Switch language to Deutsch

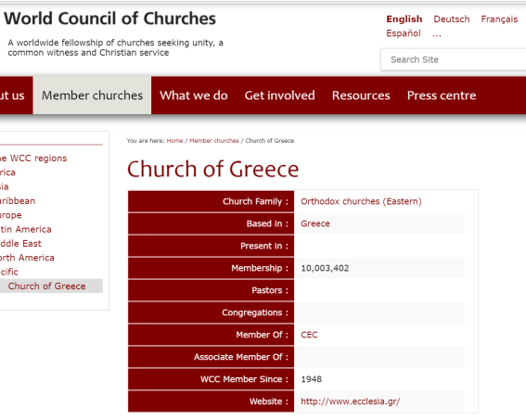pyautogui.click(x=452, y=19)
